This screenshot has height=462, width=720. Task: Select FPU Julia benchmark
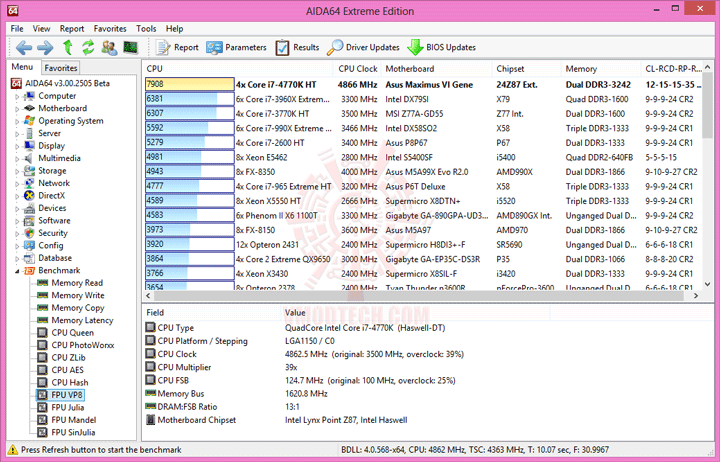68,407
